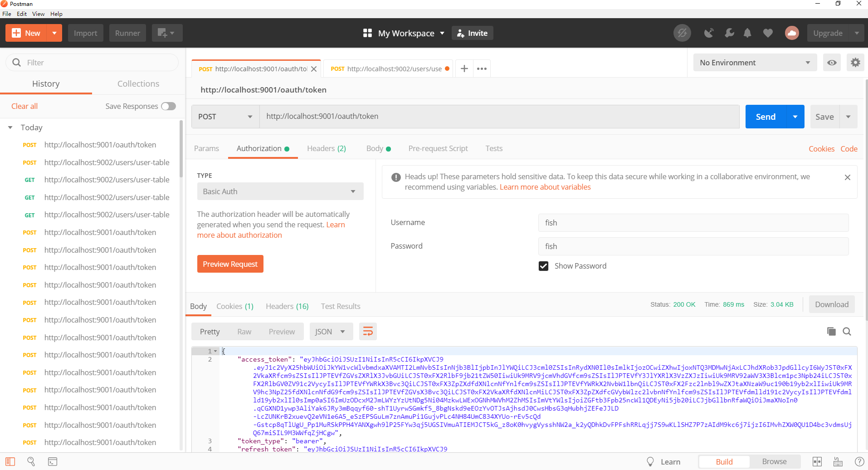Open the Help menu
Screen dimensions: 868x470
pyautogui.click(x=56, y=14)
